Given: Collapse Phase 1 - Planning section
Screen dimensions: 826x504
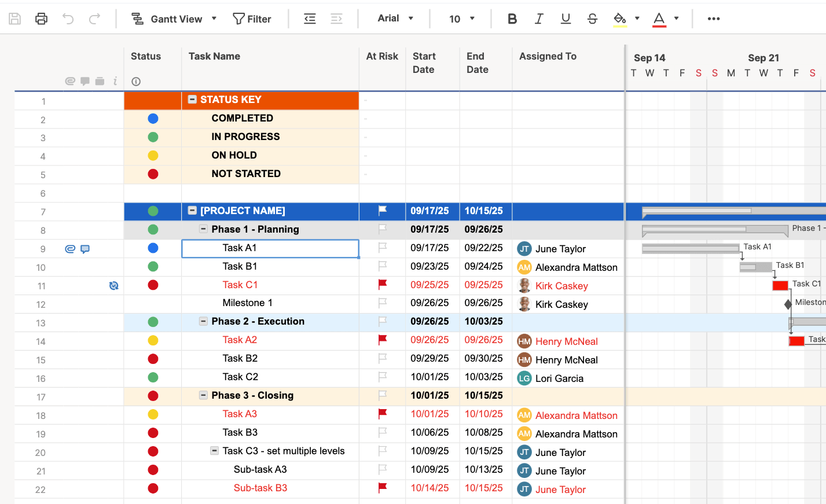Looking at the screenshot, I should pyautogui.click(x=203, y=229).
